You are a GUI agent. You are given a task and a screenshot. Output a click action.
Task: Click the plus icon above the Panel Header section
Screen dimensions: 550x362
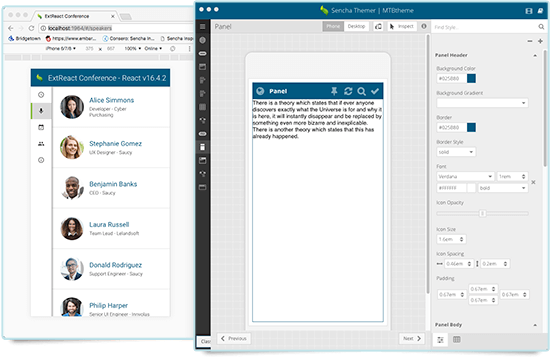point(540,41)
